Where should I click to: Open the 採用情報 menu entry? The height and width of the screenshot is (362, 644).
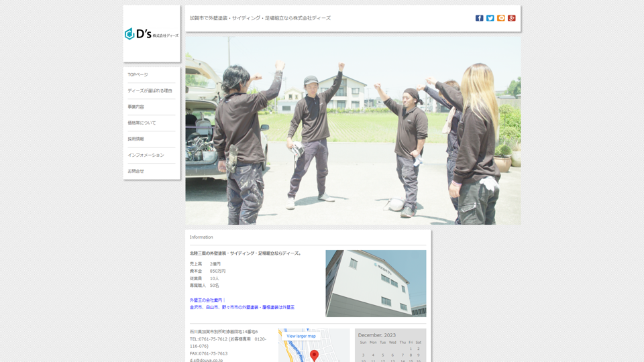tap(136, 139)
